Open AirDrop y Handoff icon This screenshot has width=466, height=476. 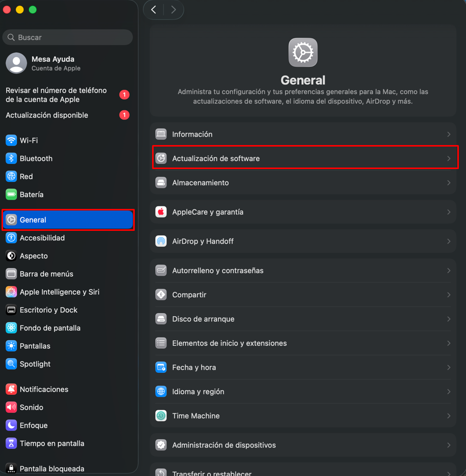pos(161,241)
